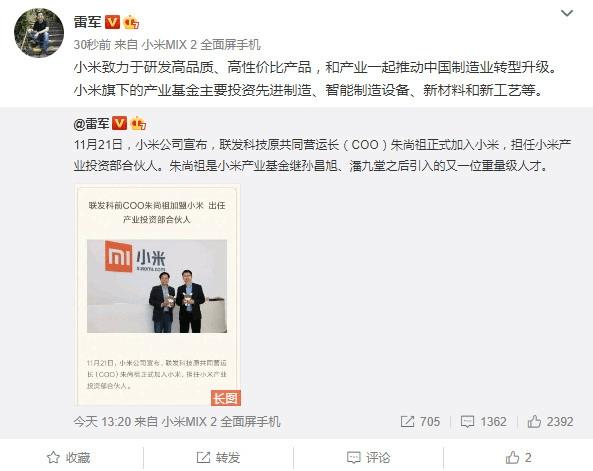Click the comment icon showing 1362
This screenshot has width=593, height=471.
(x=467, y=421)
